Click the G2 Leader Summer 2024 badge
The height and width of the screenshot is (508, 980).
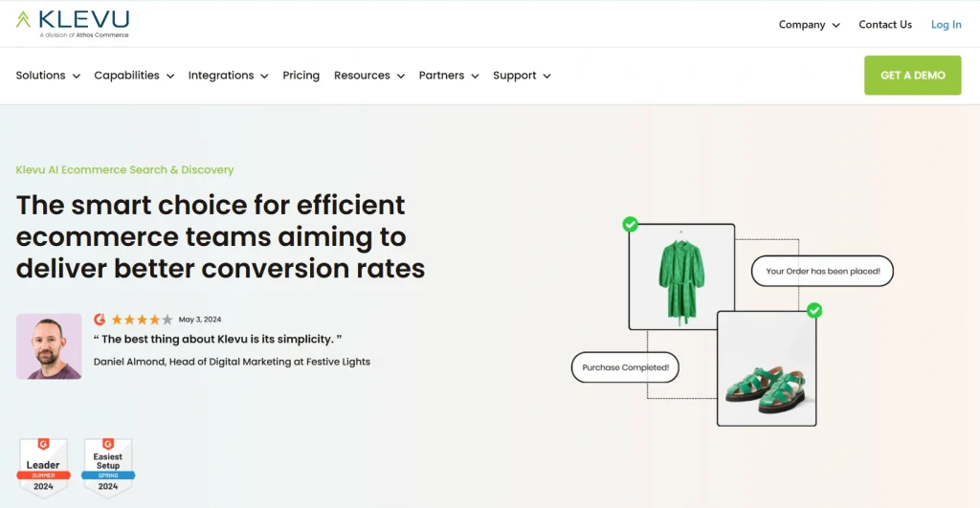tap(43, 467)
